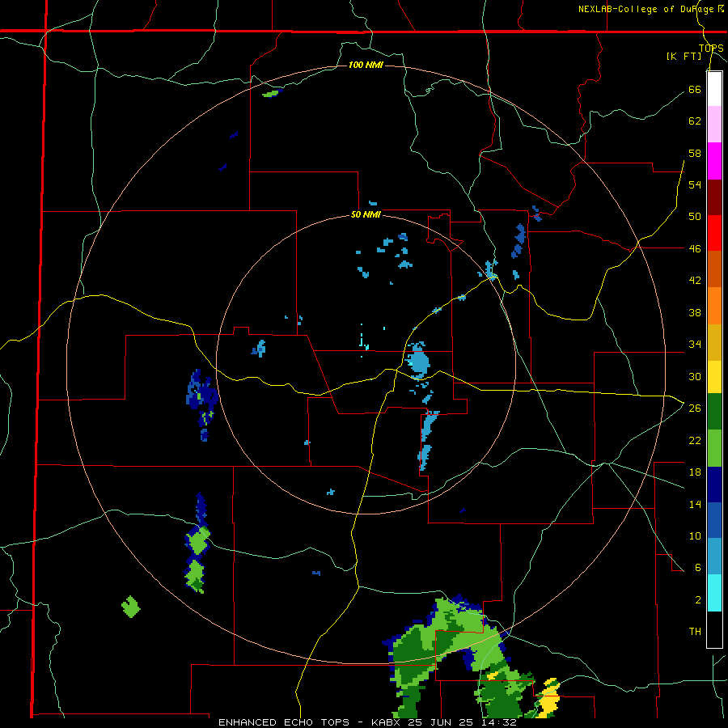Viewport: 728px width, 728px height.
Task: Click the 100 NMI range ring label
Action: tap(366, 65)
